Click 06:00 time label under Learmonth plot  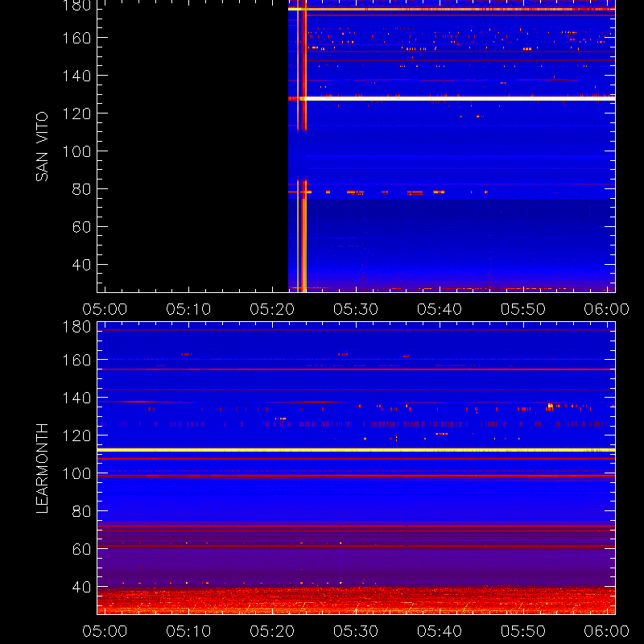[x=607, y=631]
